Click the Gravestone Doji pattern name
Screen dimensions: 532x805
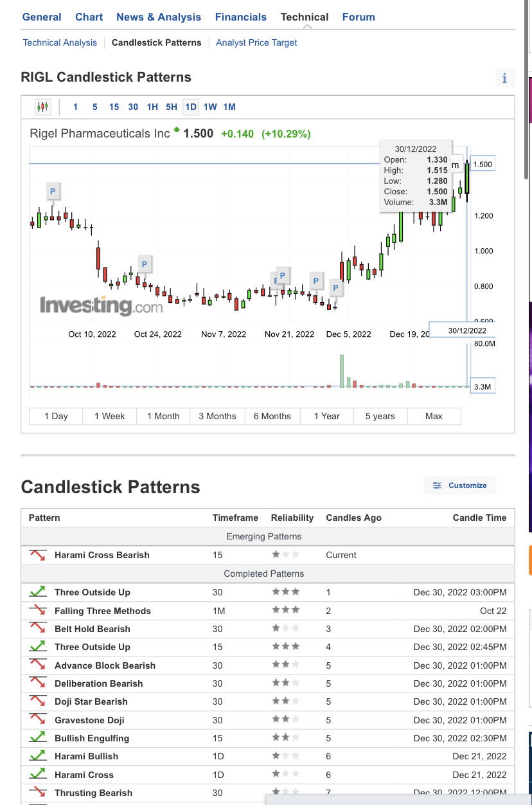(89, 720)
